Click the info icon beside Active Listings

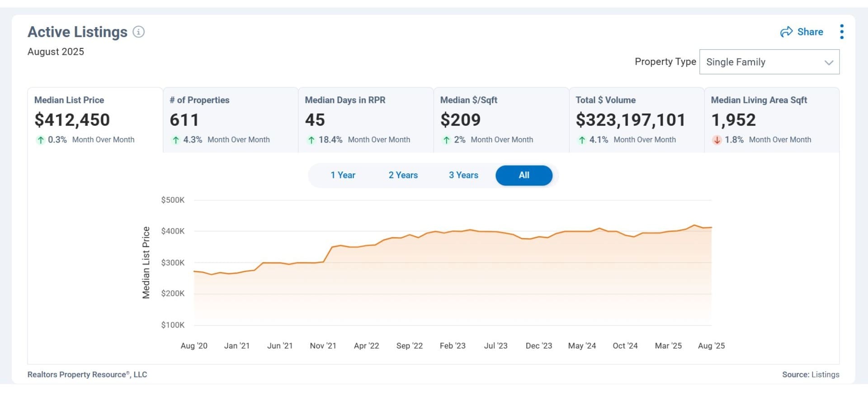click(138, 32)
